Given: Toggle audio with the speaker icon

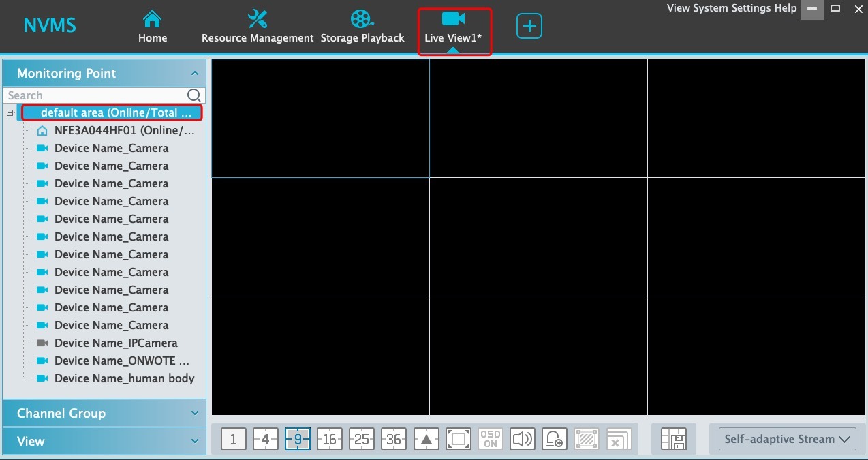Looking at the screenshot, I should [x=523, y=440].
